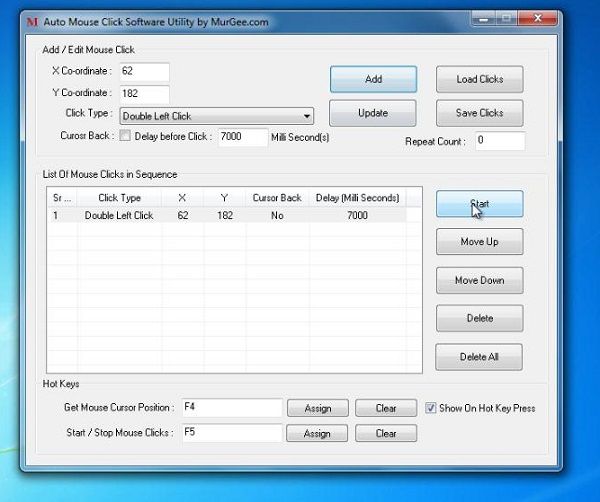Screen dimensions: 600x502
Task: Minimize the Auto Mouse Click window
Action: 484,19
